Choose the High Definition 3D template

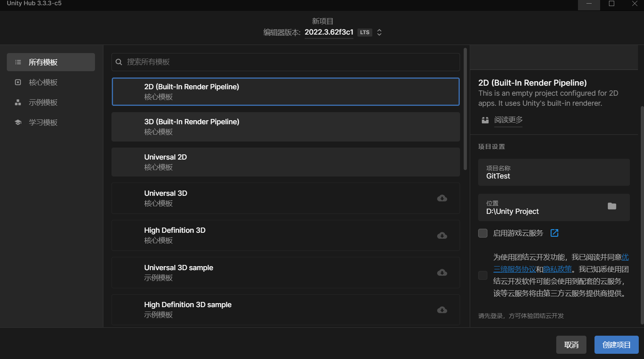(285, 235)
